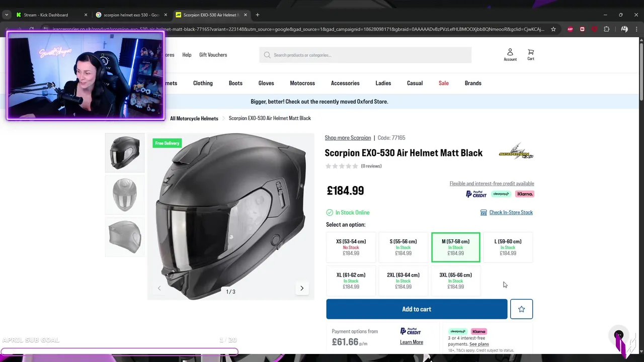Click the Klarna payment badge
This screenshot has height=362, width=644.
click(525, 194)
